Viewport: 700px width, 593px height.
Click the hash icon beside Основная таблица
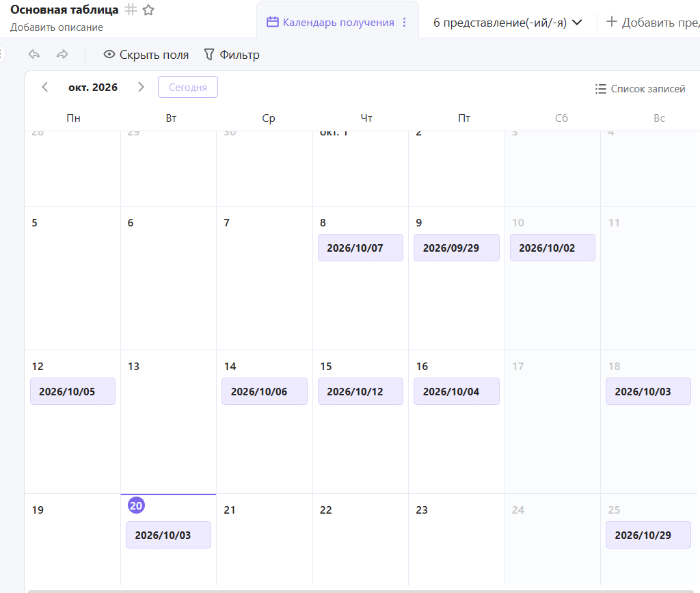pos(131,10)
